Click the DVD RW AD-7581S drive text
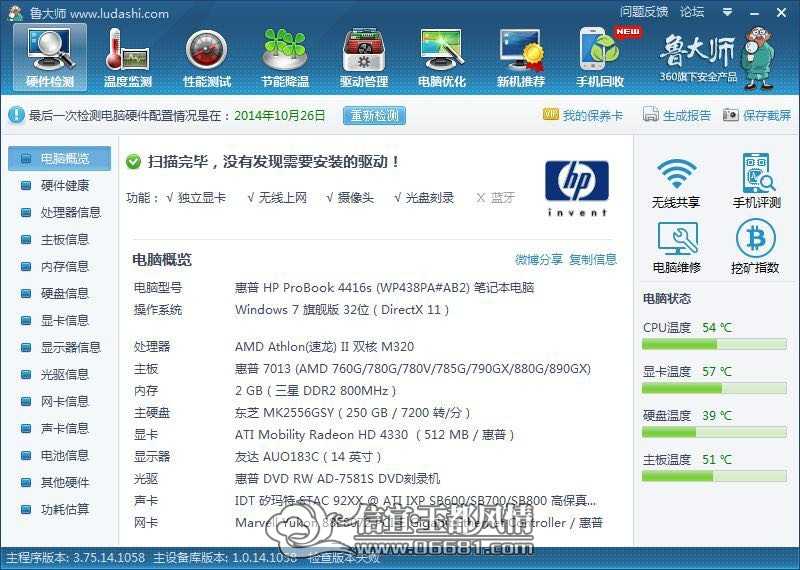Screen dimensions: 800x570 [x=337, y=479]
